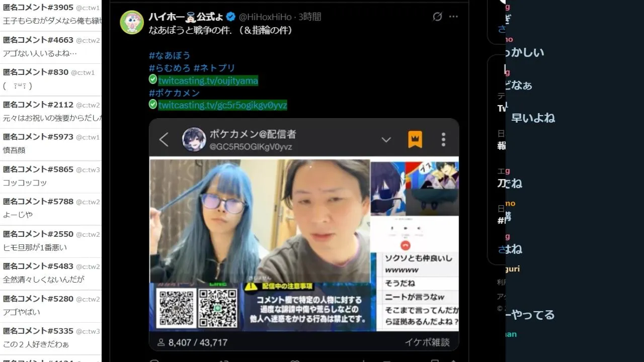Open twitcasting.tv/oujityama link
This screenshot has height=362, width=644.
pos(208,80)
